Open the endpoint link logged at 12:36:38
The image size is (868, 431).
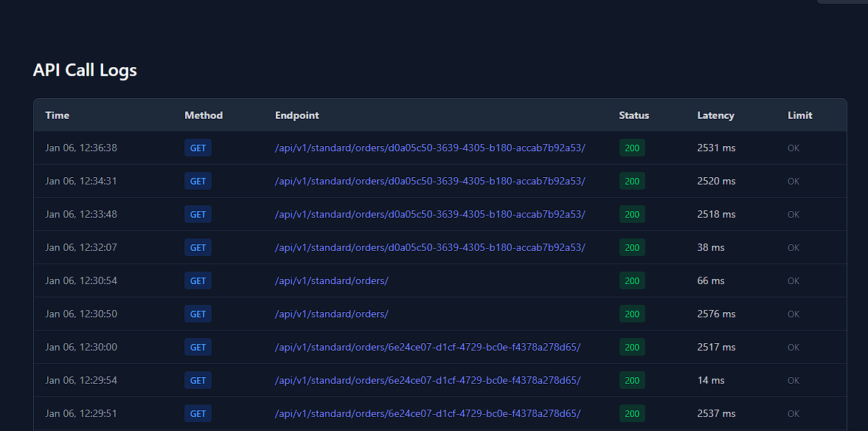[430, 148]
